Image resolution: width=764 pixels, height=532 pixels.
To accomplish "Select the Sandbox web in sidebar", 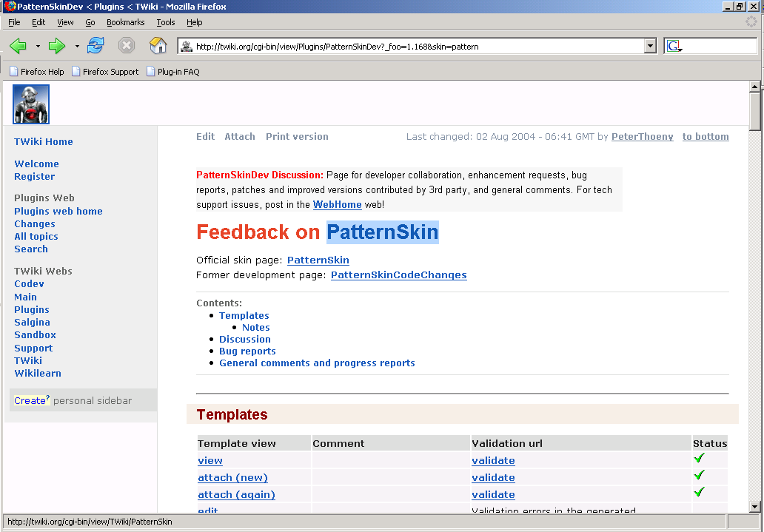I will pos(35,335).
